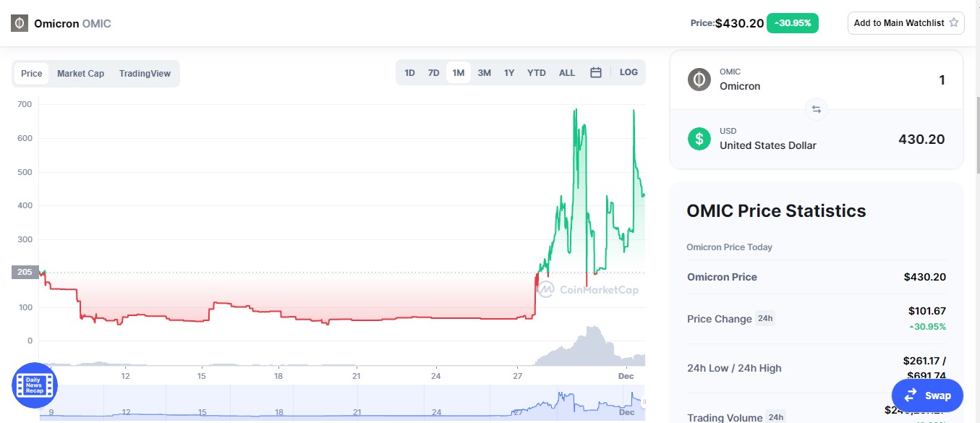Select the 1Y time range
Viewport: 980px width, 423px height.
tap(509, 72)
